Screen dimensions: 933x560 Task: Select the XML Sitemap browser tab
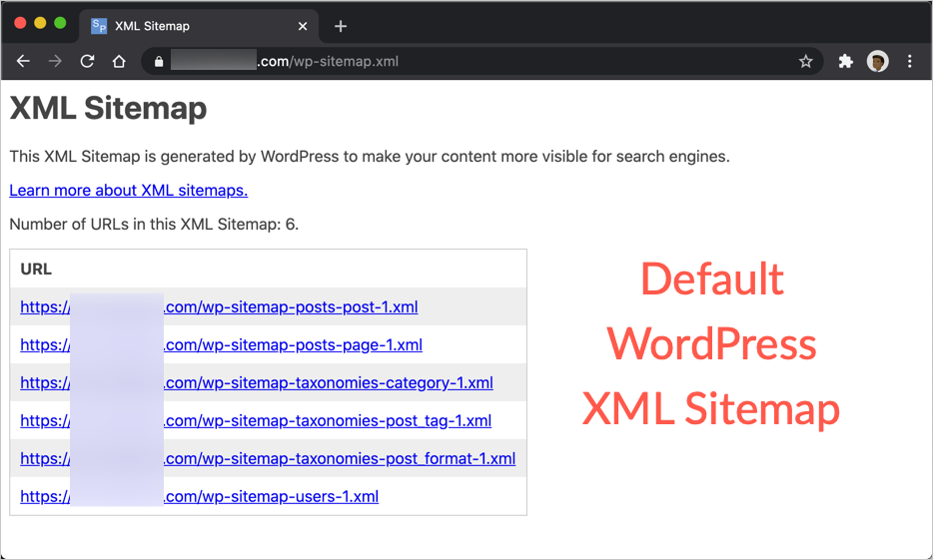point(200,26)
